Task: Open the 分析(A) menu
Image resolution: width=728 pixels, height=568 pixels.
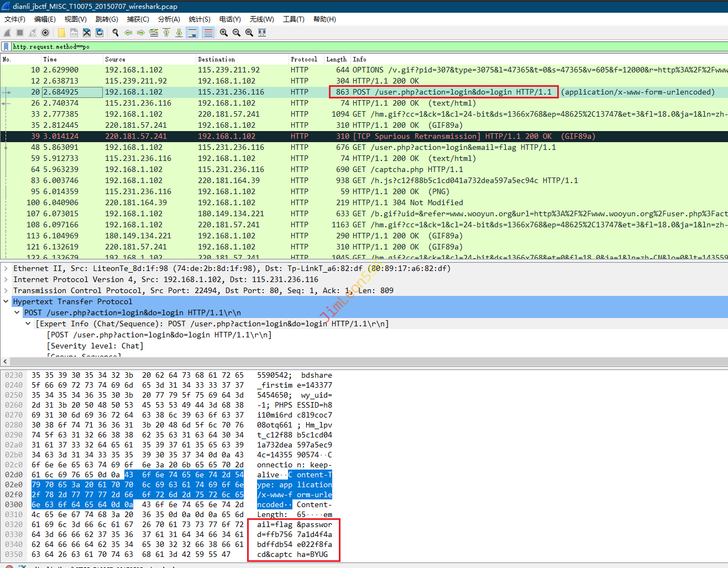Action: coord(169,19)
